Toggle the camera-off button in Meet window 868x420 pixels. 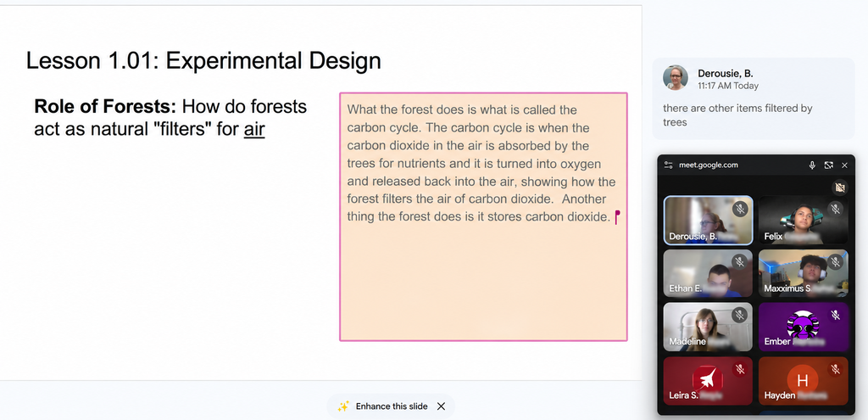(840, 188)
